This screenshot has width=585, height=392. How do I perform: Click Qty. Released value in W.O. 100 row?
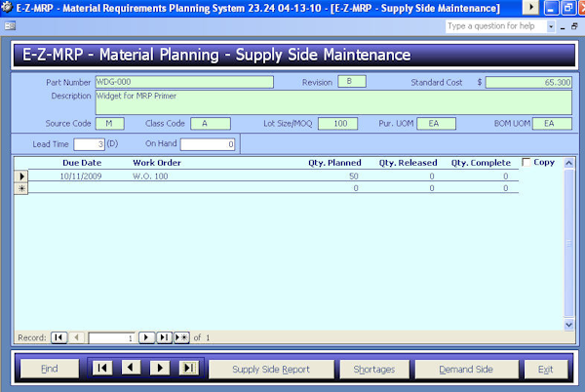(432, 176)
